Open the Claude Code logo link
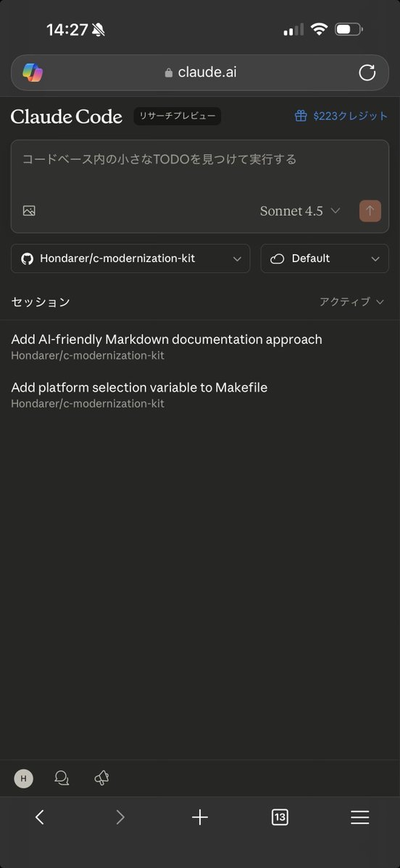The width and height of the screenshot is (400, 868). coord(67,117)
